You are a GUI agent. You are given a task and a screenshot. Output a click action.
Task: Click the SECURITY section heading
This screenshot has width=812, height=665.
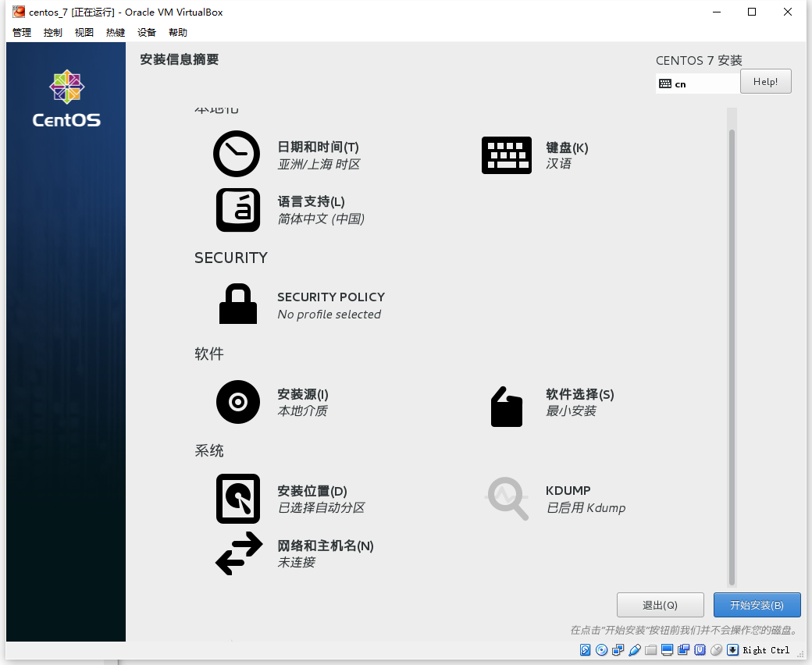click(231, 258)
